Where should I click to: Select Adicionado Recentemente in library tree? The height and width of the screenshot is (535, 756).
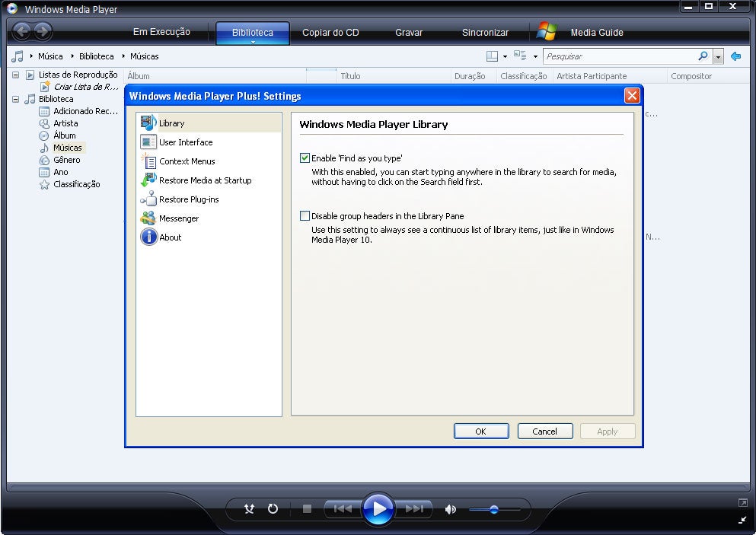85,111
